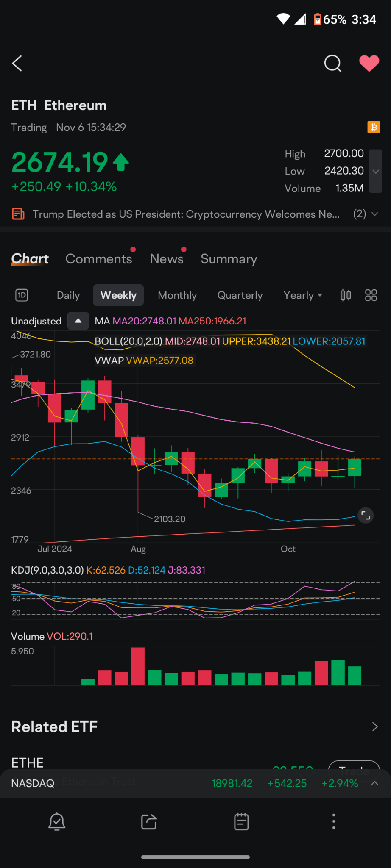Tap the news document icon
The height and width of the screenshot is (868, 391).
(18, 214)
